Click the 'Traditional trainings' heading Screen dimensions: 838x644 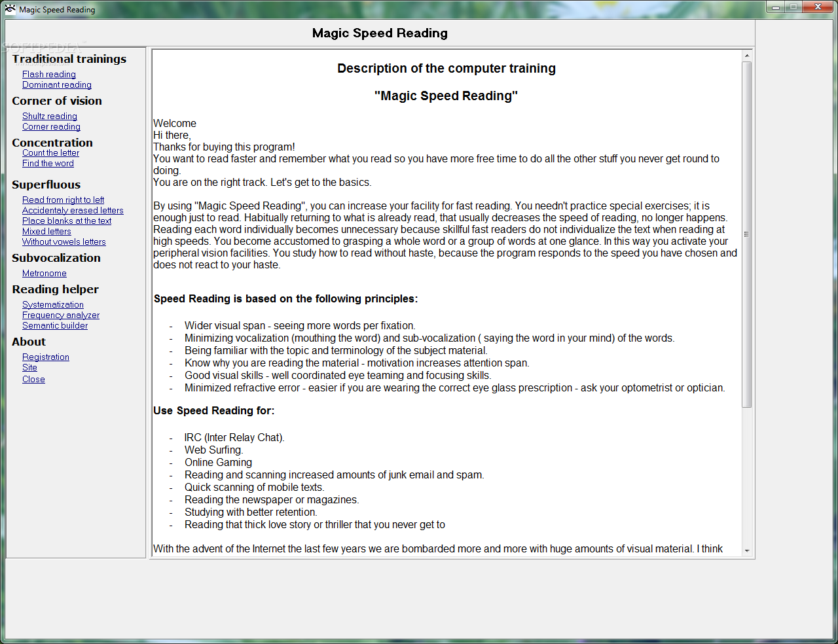tap(69, 59)
